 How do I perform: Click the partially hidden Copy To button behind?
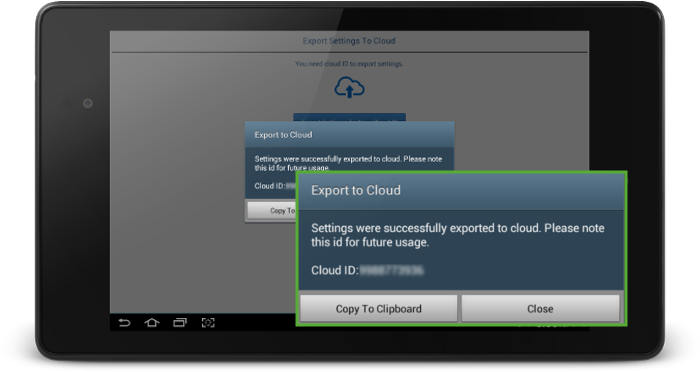point(271,210)
